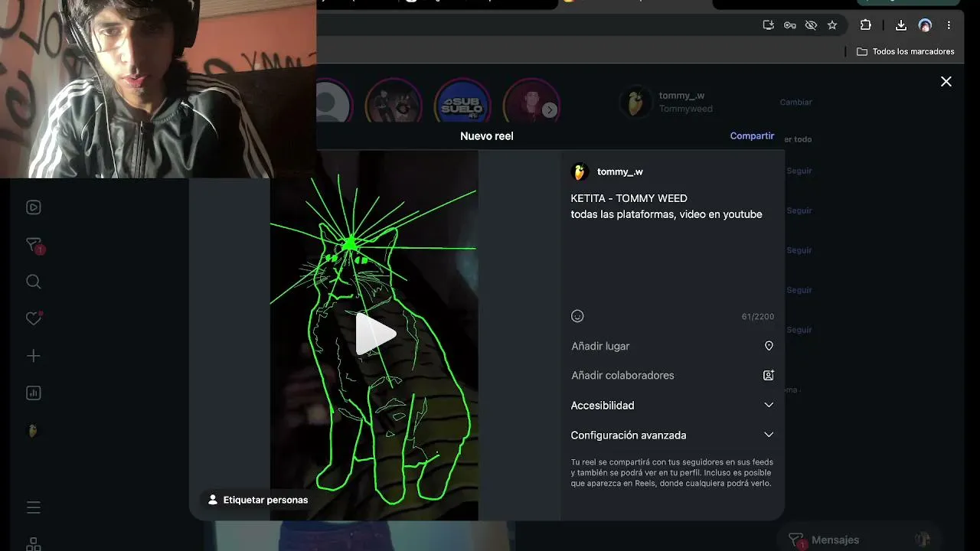The image size is (980, 551).
Task: Click the install app icon in address bar
Action: [x=769, y=25]
